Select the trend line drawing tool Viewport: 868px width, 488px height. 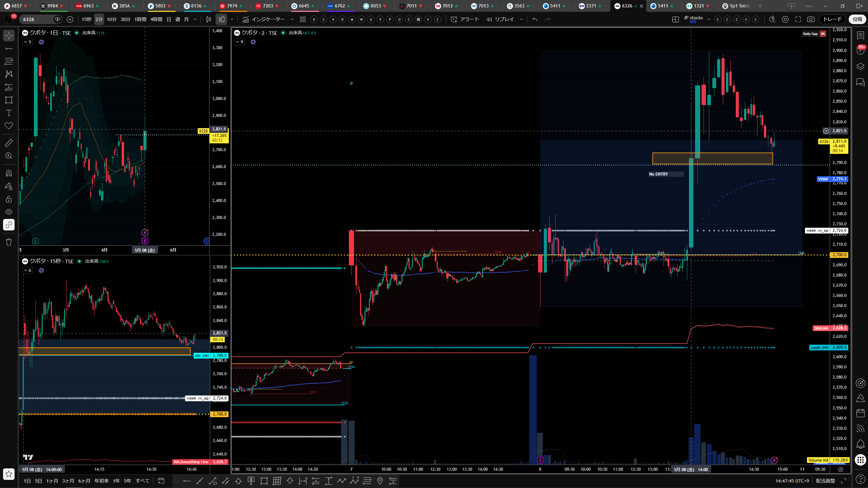9,48
